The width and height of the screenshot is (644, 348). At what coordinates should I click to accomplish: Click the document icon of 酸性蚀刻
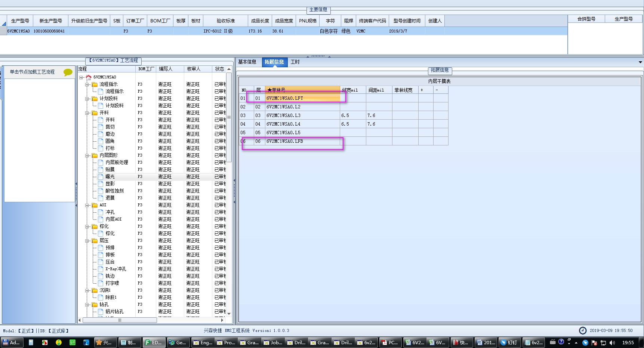tap(101, 191)
